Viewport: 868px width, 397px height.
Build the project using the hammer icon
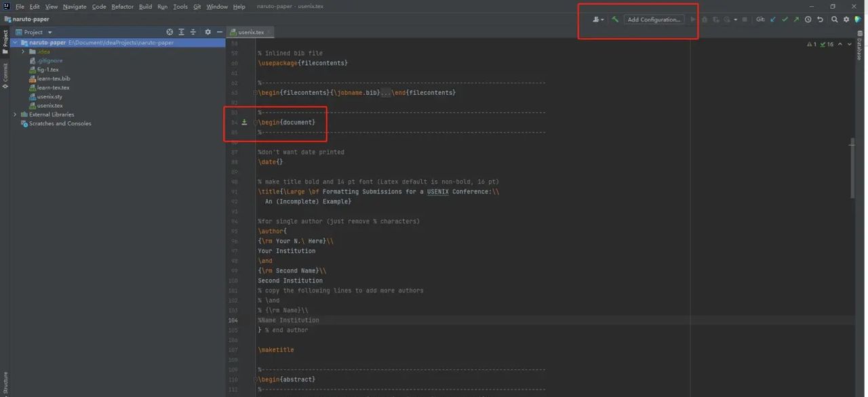[x=615, y=19]
